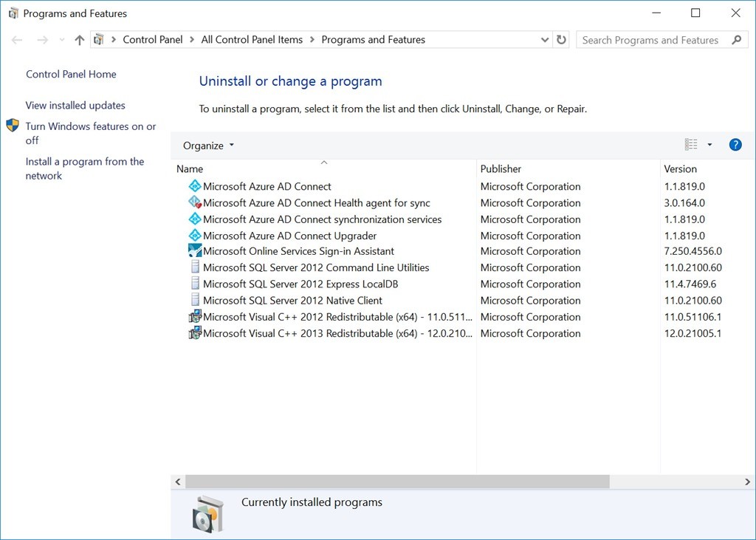Refresh the Programs and Features list
The height and width of the screenshot is (540, 756).
coord(561,40)
